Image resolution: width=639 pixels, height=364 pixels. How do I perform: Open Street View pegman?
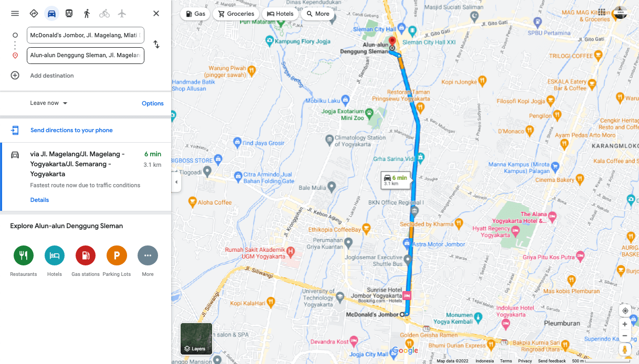[x=625, y=349]
